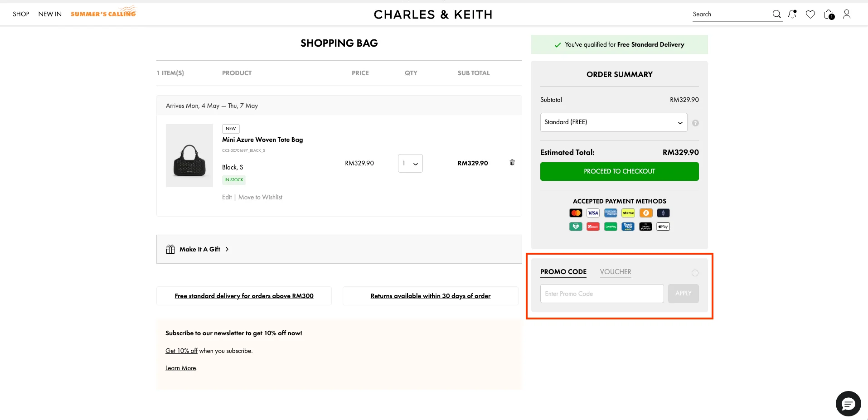Open Summer's Calling menu item
The width and height of the screenshot is (868, 420).
(x=103, y=12)
